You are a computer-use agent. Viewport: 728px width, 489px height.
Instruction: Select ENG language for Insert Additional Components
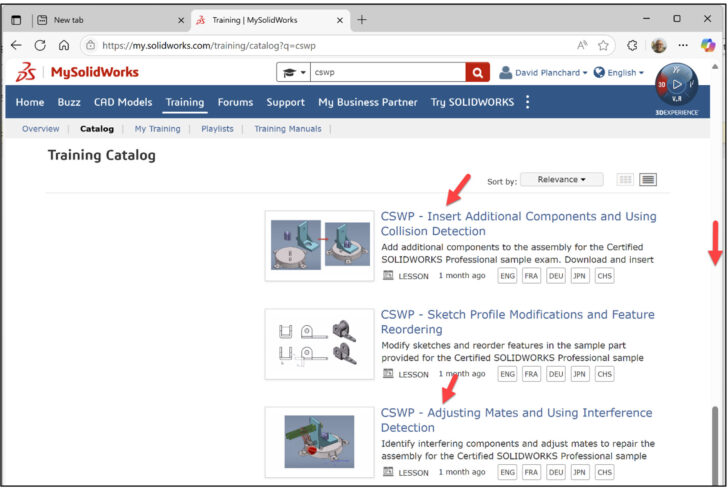tap(507, 276)
